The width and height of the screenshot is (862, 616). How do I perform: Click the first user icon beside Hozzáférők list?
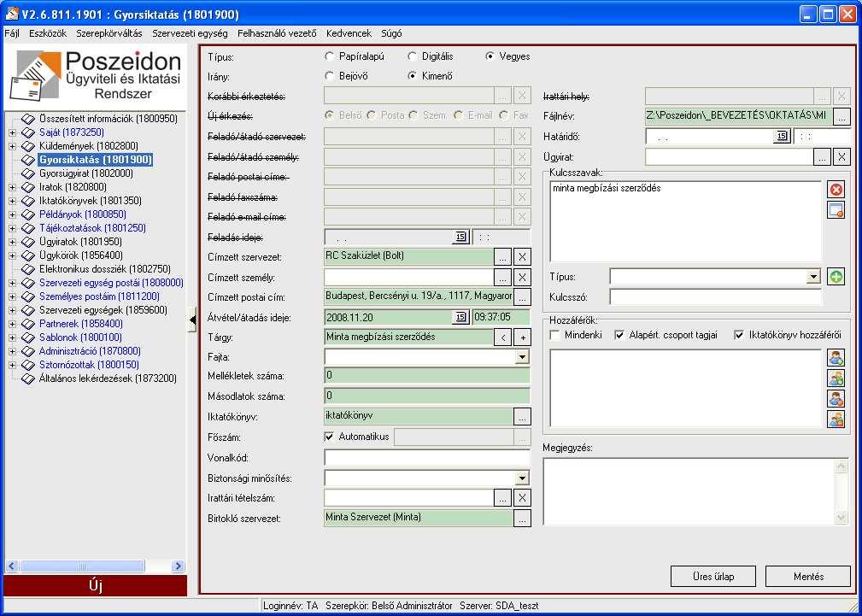(836, 358)
